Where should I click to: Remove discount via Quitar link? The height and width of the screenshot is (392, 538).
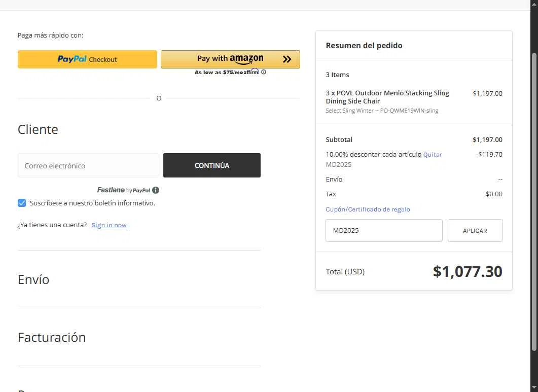[x=433, y=155]
